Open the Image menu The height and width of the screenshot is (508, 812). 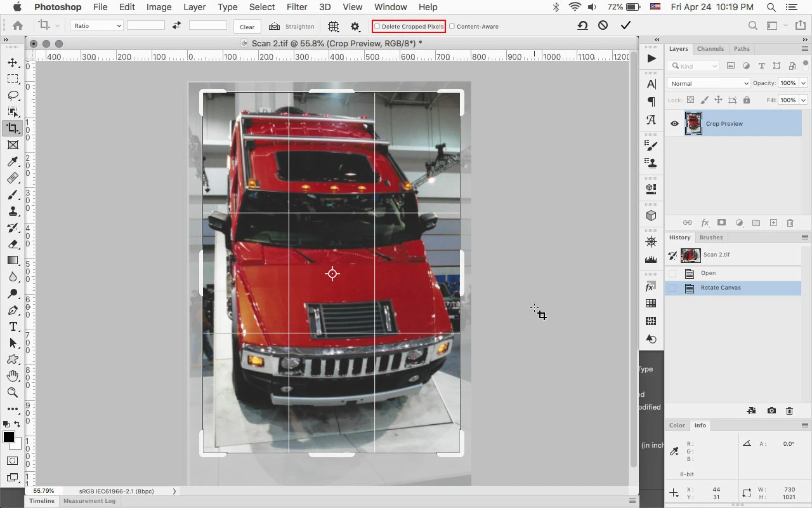tap(159, 7)
